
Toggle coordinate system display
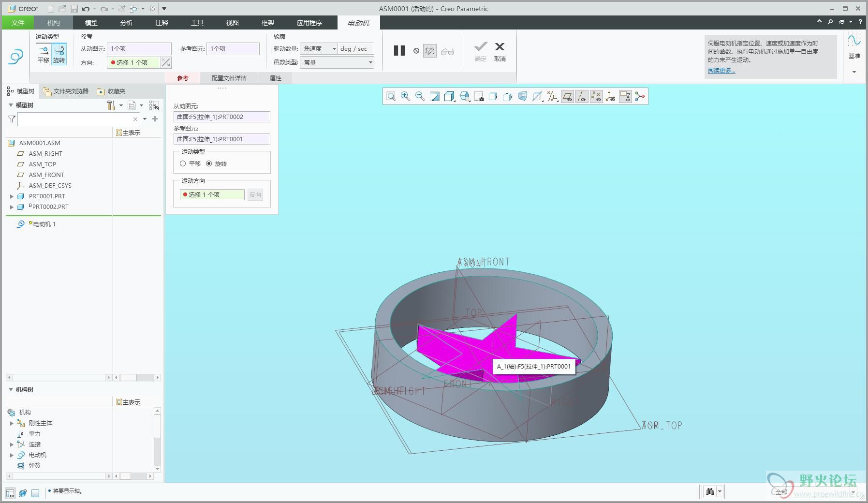click(611, 97)
